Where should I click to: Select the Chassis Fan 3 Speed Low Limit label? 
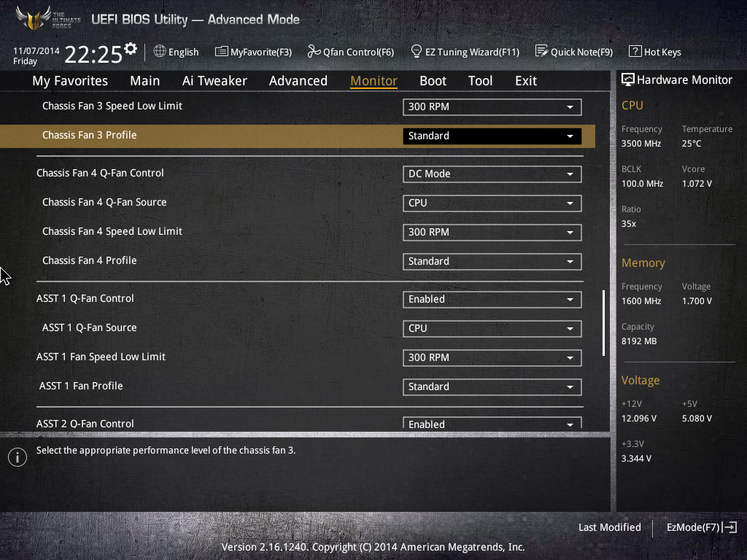click(112, 106)
